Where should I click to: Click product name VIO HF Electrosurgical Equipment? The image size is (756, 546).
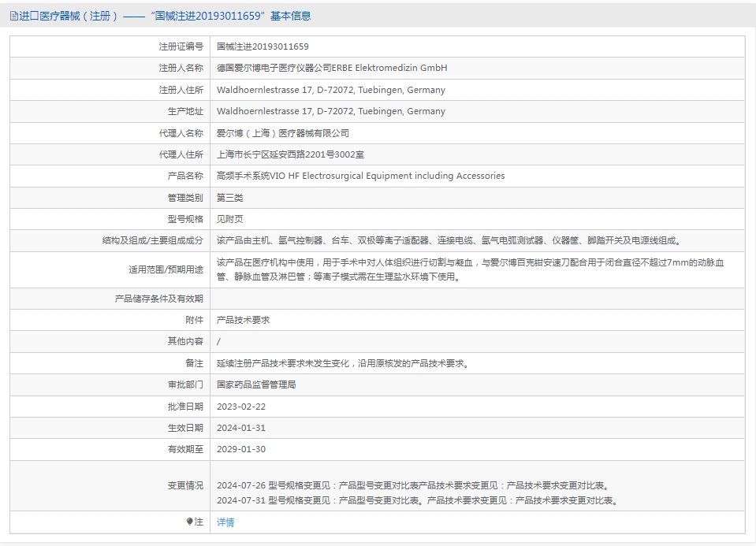(x=360, y=176)
